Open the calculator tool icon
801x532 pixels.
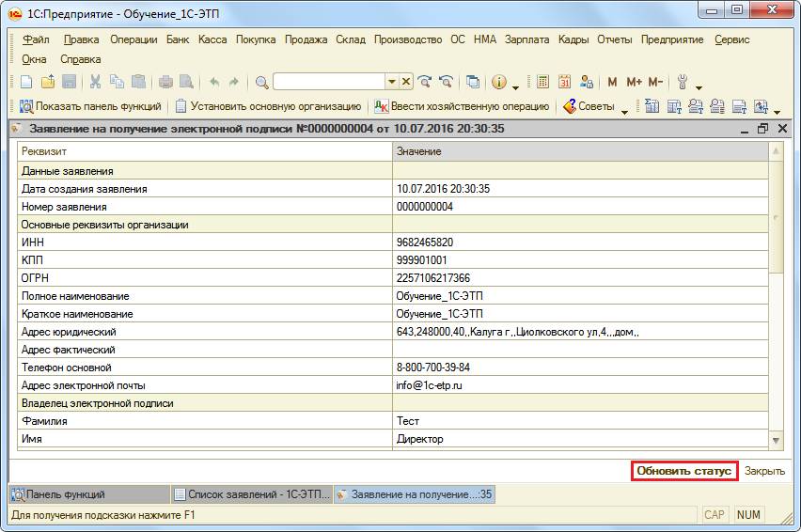point(542,82)
